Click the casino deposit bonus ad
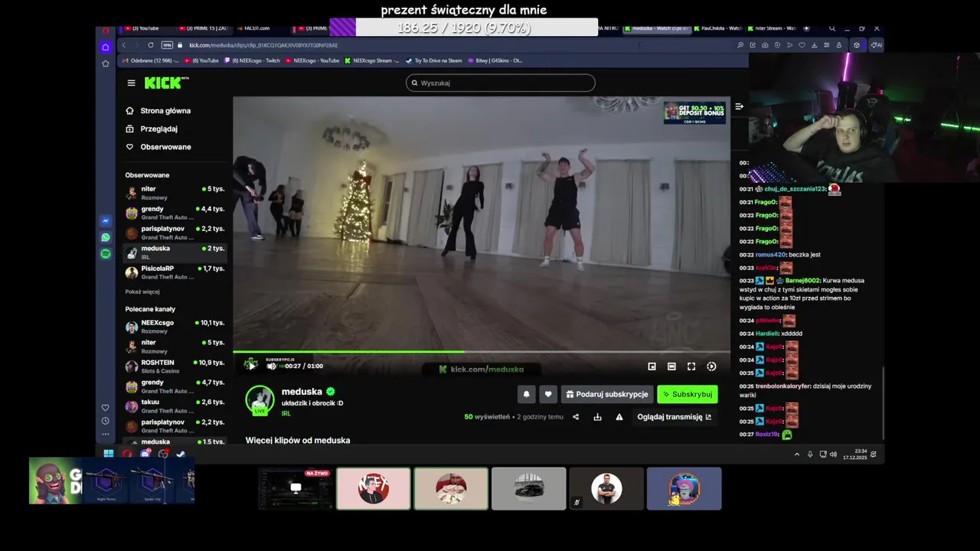This screenshot has height=551, width=980. 694,112
